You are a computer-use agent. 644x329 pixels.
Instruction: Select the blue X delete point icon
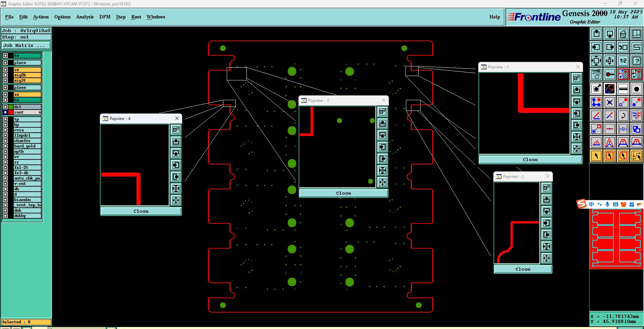610,102
